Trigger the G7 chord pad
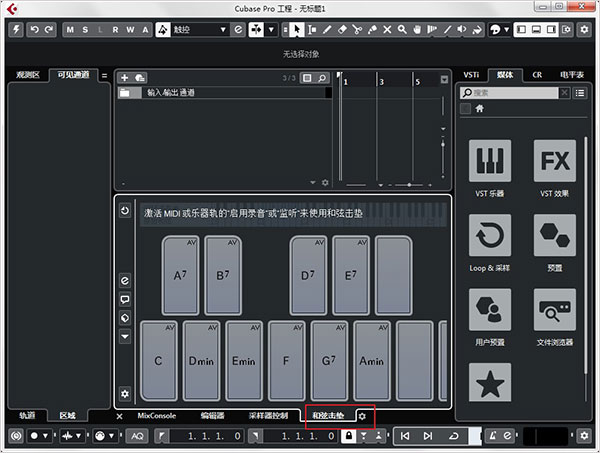This screenshot has height=453, width=600. 329,361
